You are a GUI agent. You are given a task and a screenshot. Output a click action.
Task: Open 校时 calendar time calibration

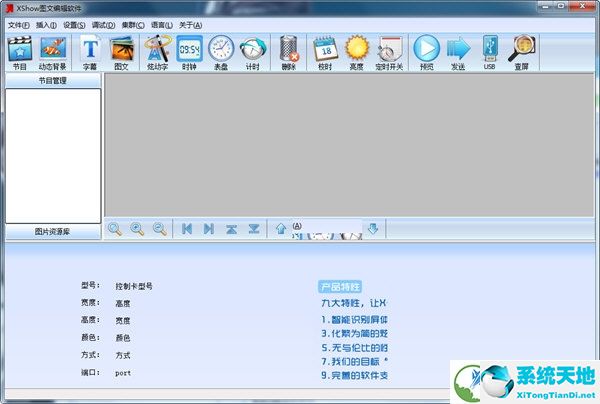tap(325, 53)
